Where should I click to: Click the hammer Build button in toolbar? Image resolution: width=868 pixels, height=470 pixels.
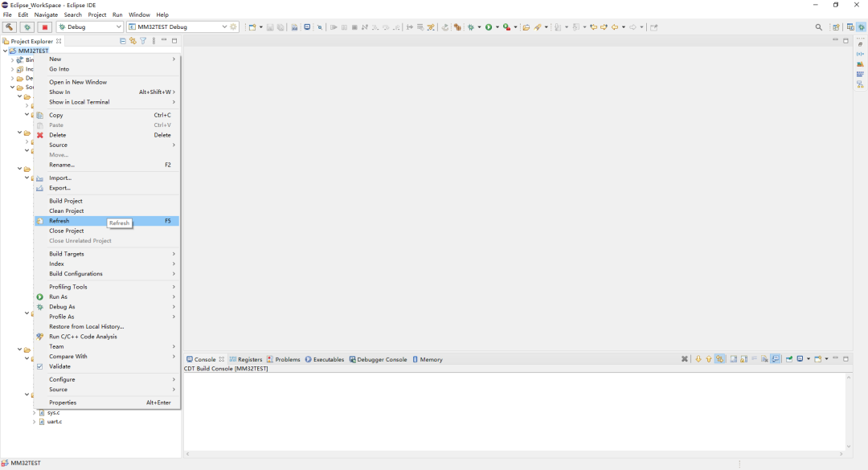coord(10,27)
